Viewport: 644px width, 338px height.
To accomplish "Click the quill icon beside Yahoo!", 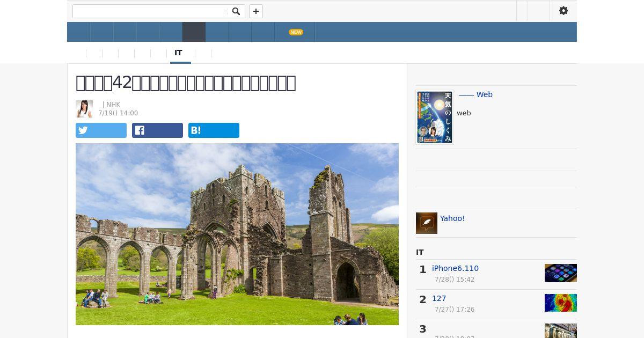I will coord(427,223).
